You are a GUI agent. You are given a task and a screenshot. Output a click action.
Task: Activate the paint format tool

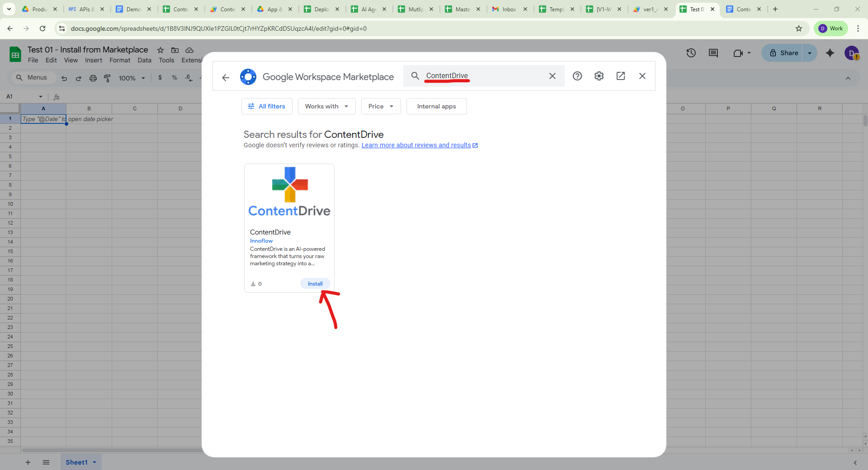pyautogui.click(x=108, y=78)
